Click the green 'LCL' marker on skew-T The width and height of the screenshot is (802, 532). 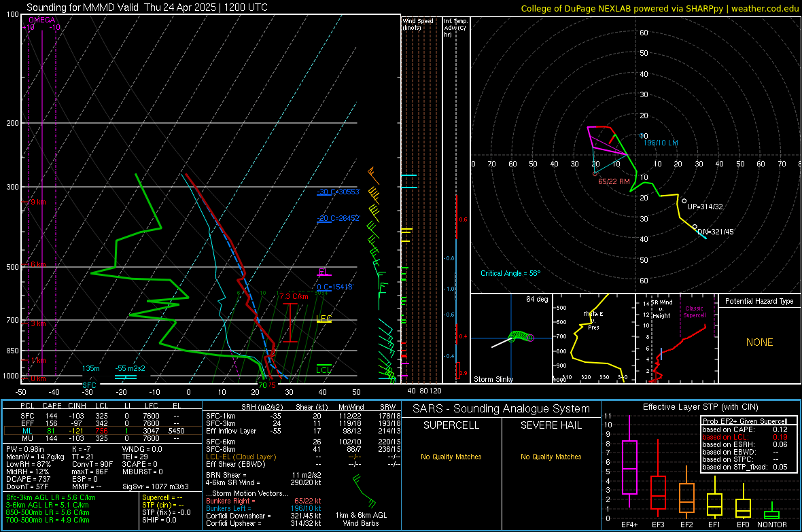[x=324, y=370]
